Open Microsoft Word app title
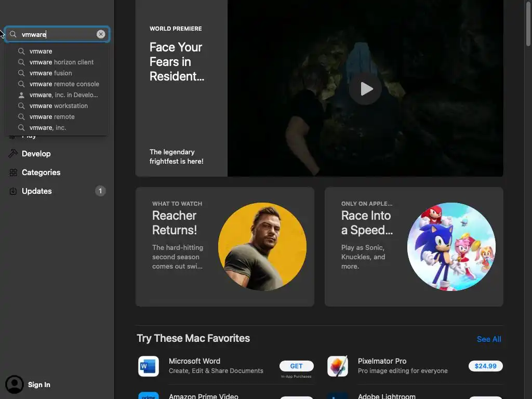This screenshot has height=399, width=532. (194, 361)
